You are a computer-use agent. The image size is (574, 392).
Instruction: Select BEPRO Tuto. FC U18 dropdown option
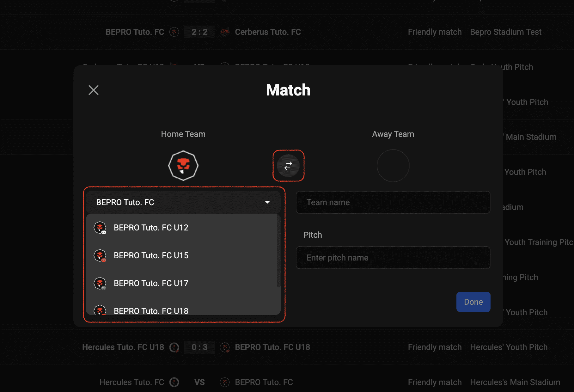point(181,309)
